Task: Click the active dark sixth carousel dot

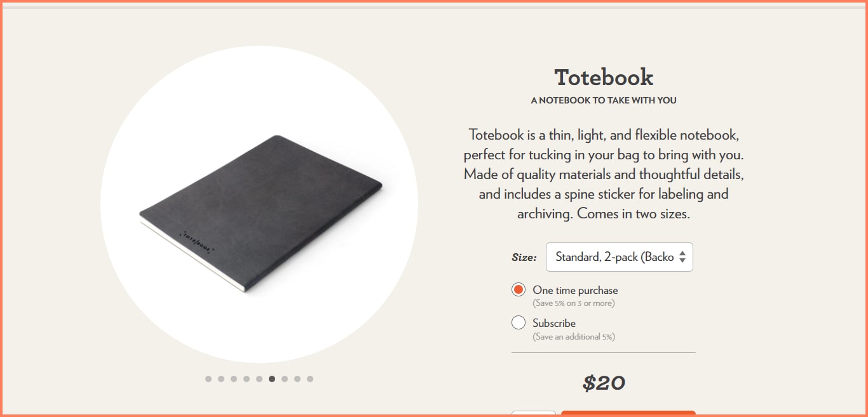Action: click(272, 379)
